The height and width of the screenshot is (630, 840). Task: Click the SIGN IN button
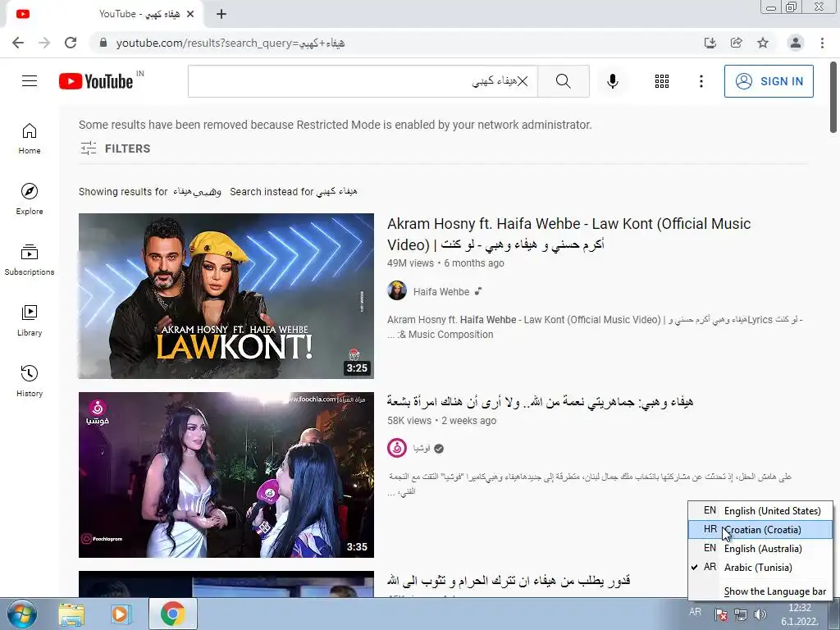tap(769, 81)
